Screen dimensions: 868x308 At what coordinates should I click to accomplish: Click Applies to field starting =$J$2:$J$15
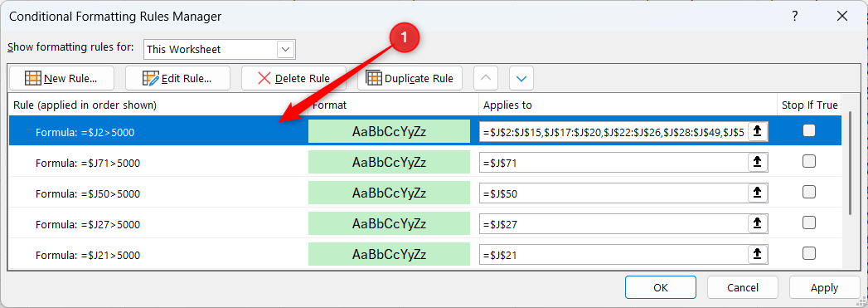pos(613,131)
